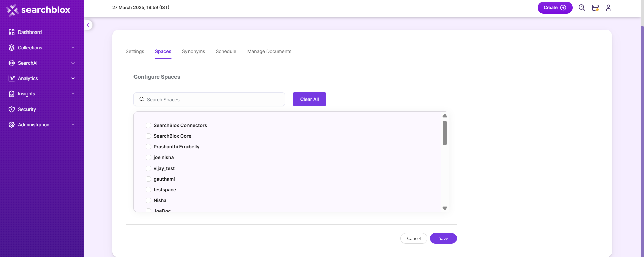Save the spaces configuration
Screen dimensions: 644x257
[443, 238]
